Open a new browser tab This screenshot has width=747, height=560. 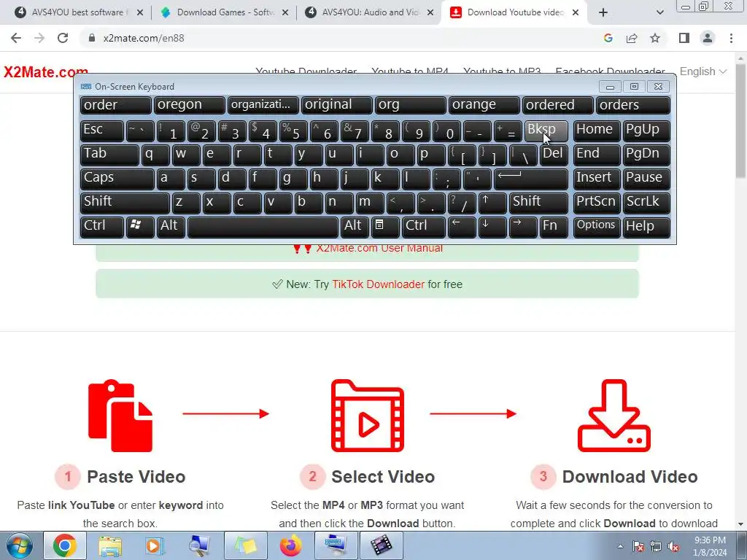tap(603, 13)
